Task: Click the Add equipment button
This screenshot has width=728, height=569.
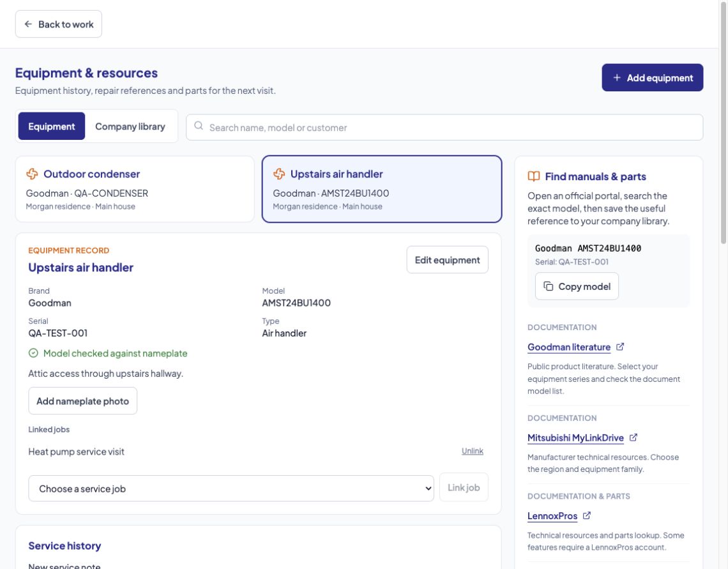Action: pos(652,77)
